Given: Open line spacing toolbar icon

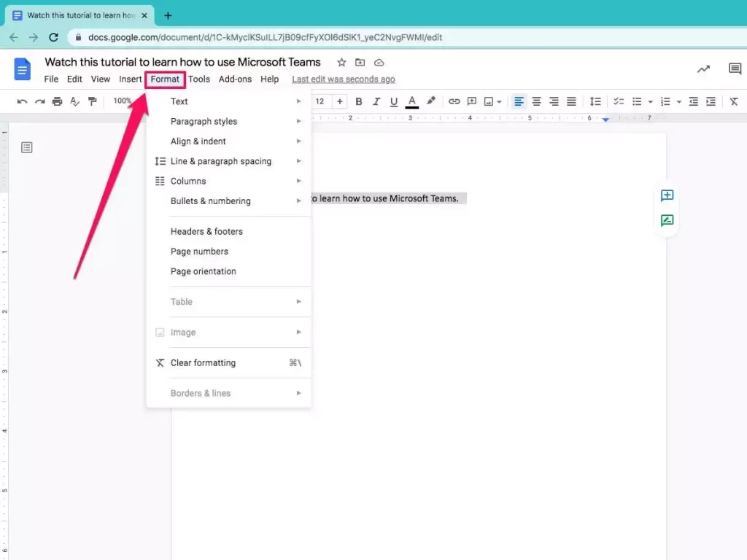Looking at the screenshot, I should (595, 101).
